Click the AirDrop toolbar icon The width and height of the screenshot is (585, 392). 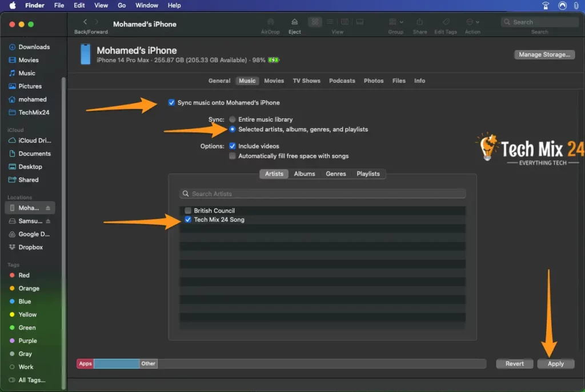coord(270,22)
